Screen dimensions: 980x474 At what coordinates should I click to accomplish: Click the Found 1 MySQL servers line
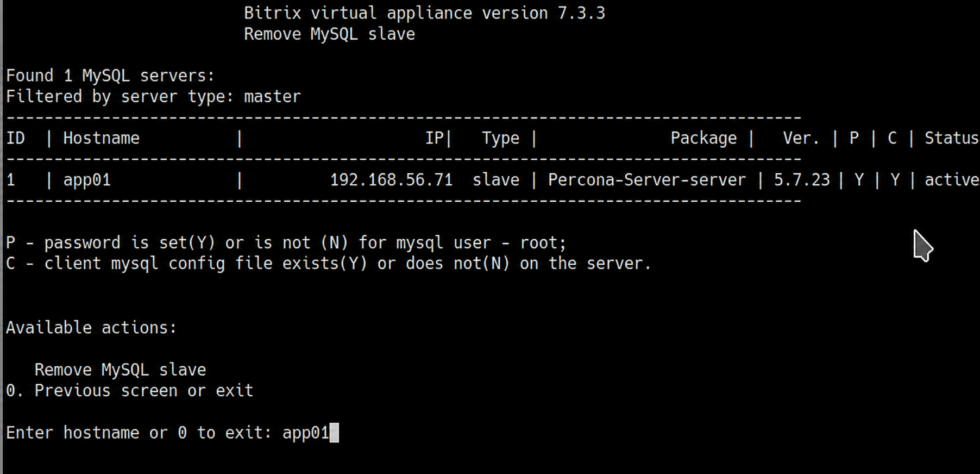pyautogui.click(x=110, y=76)
